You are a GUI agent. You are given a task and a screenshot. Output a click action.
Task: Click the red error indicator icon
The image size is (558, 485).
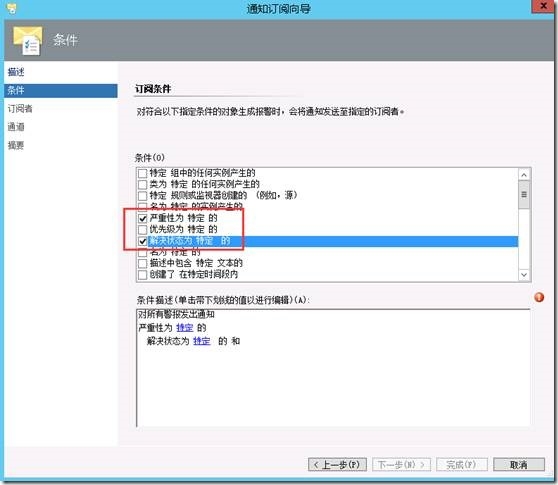(539, 297)
